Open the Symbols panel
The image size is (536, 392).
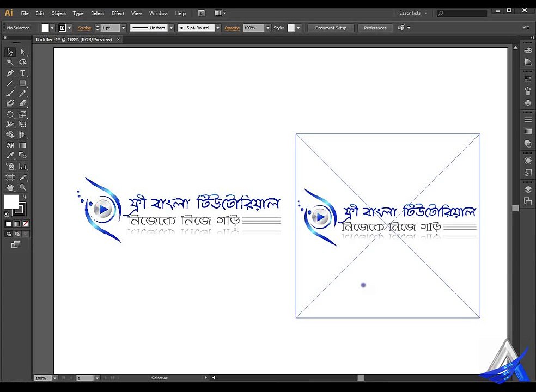528,102
